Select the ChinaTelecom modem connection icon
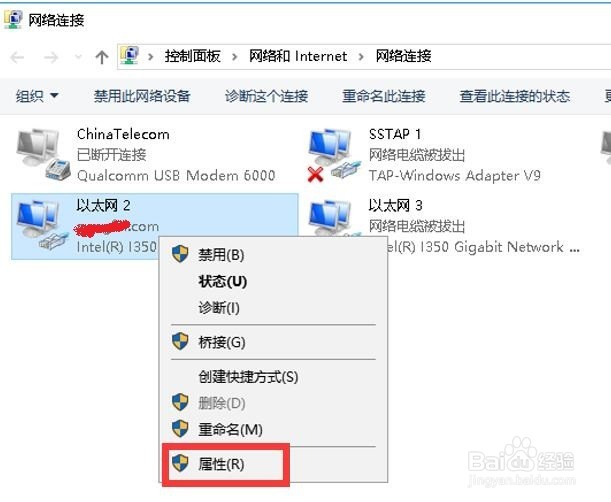 [43, 155]
